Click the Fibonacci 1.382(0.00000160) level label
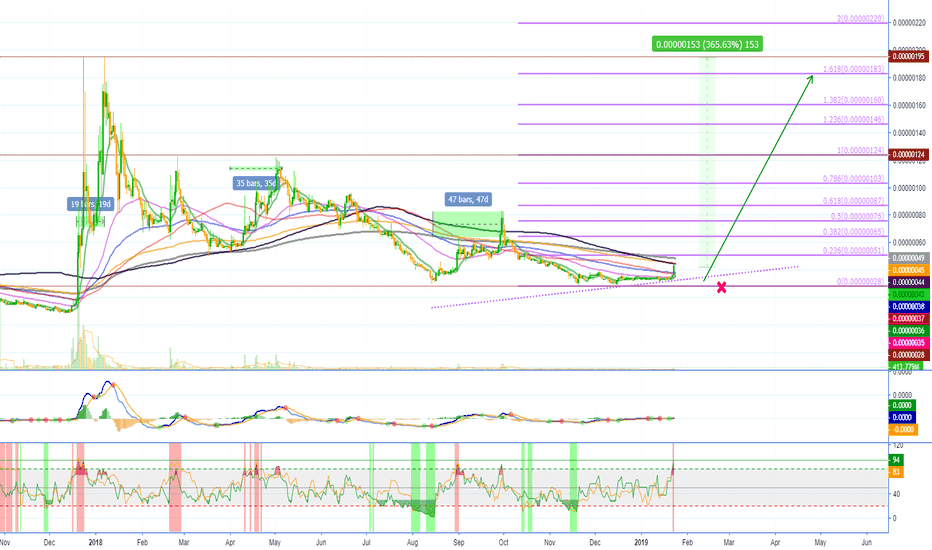Screen dimensions: 932x550 (x=854, y=100)
